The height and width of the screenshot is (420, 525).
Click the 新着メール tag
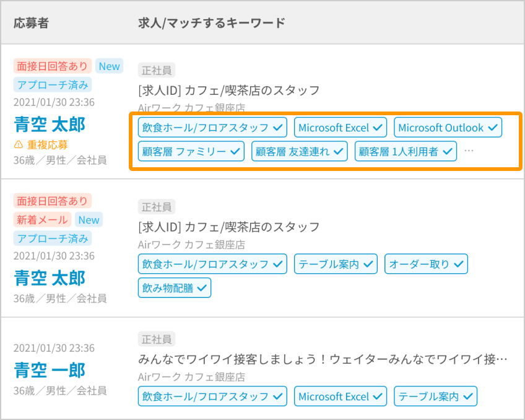click(42, 220)
